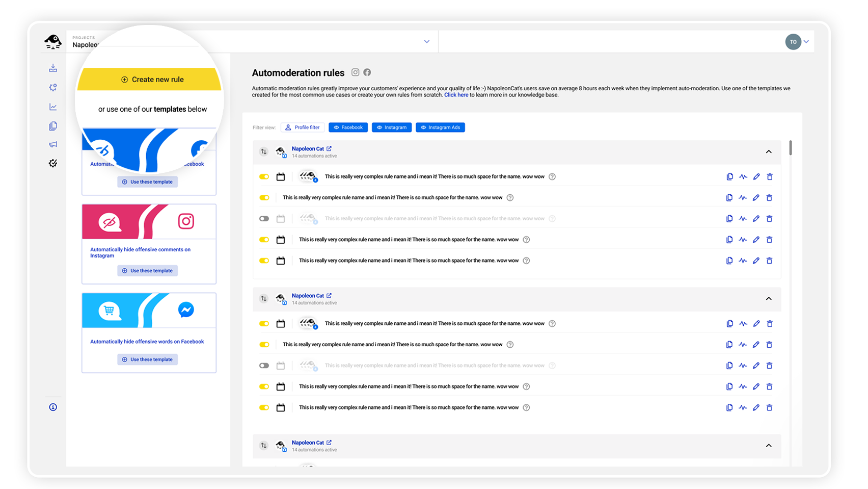Screen dimensions: 868x489
Task: Open the TO user avatar menu
Action: (793, 42)
